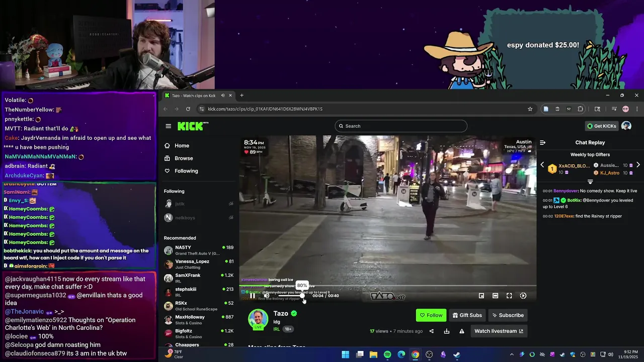Screen dimensions: 644x362
Task: Bookmark this page with the star
Action: 530,109
